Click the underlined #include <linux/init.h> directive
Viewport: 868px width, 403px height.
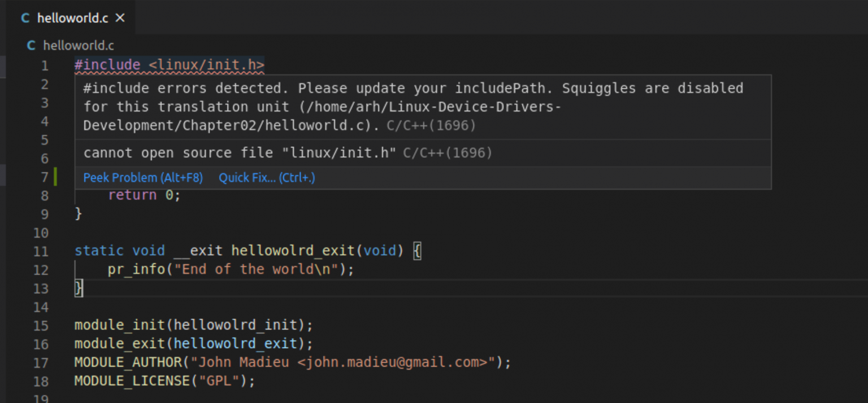pos(169,65)
